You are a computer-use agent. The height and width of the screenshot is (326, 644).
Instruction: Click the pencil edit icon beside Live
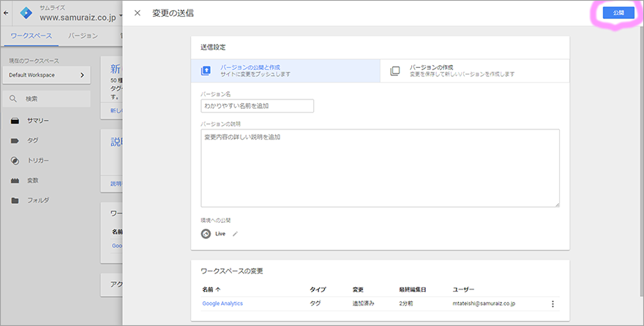coord(236,234)
